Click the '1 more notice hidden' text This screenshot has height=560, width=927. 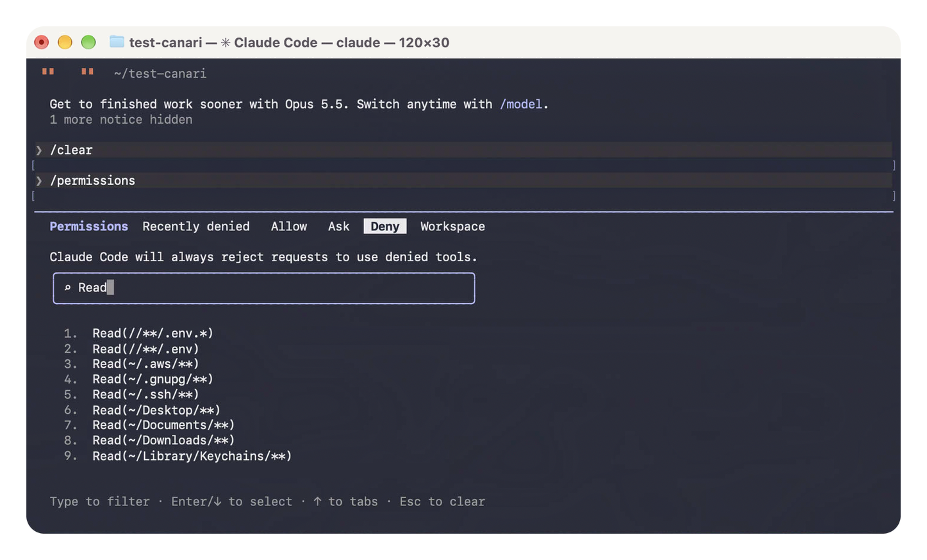121,120
